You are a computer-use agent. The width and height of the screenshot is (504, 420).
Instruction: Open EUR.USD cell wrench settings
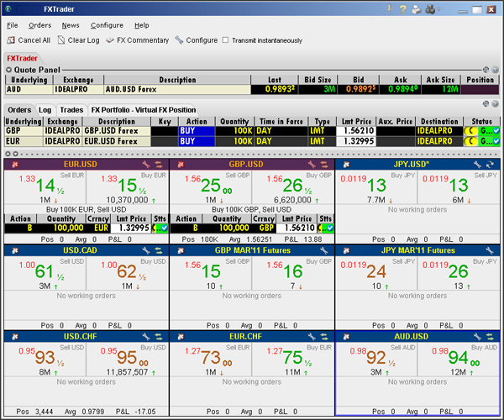[x=146, y=165]
